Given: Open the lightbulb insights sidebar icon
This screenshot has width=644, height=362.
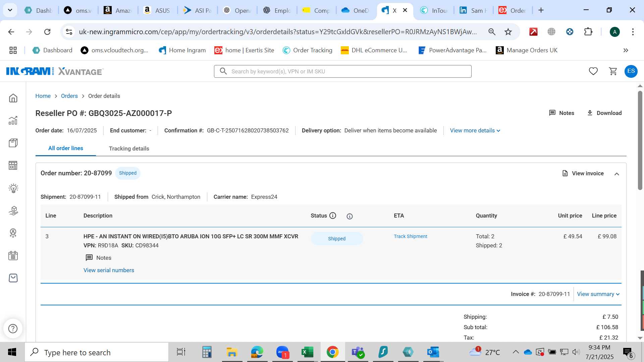Looking at the screenshot, I should click(x=13, y=188).
